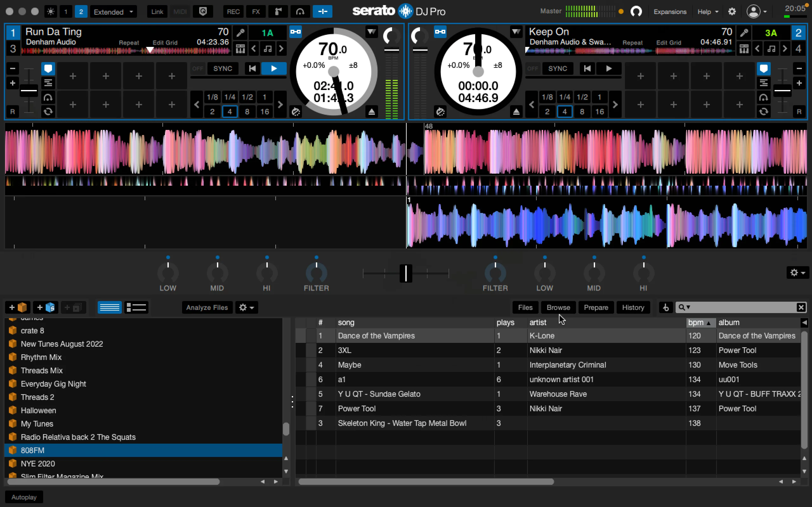This screenshot has width=812, height=507.
Task: Open the DJ-FX crossfader assign icon near REC
Action: (x=323, y=11)
